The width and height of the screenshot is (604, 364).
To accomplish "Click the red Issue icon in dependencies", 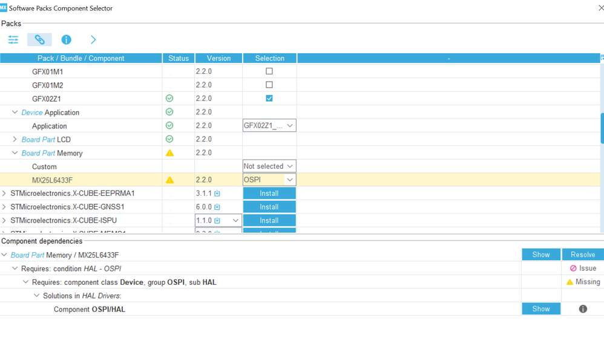I will (573, 268).
